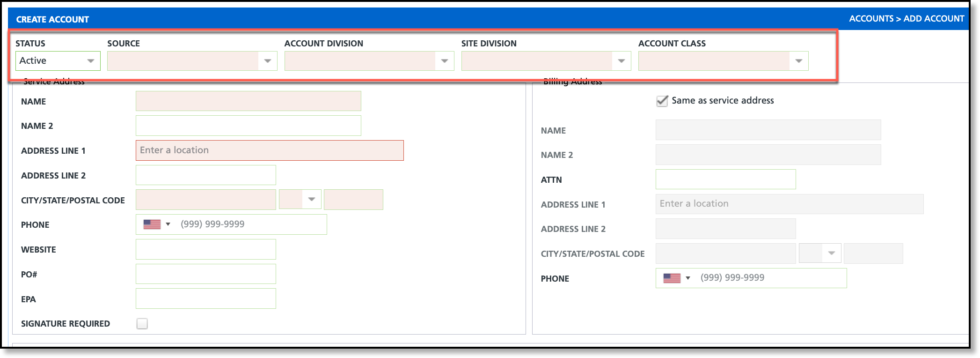Click the service address City field
The image size is (980, 358).
(x=206, y=200)
